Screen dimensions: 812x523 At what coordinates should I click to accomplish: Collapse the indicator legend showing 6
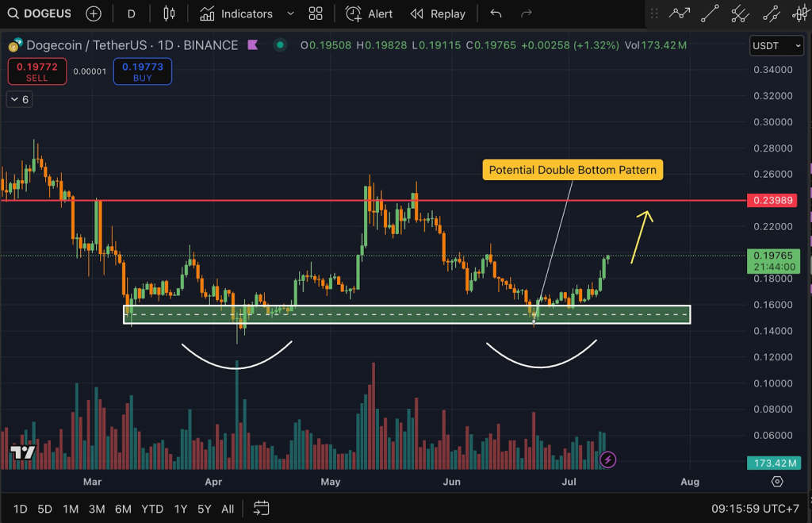[x=19, y=99]
